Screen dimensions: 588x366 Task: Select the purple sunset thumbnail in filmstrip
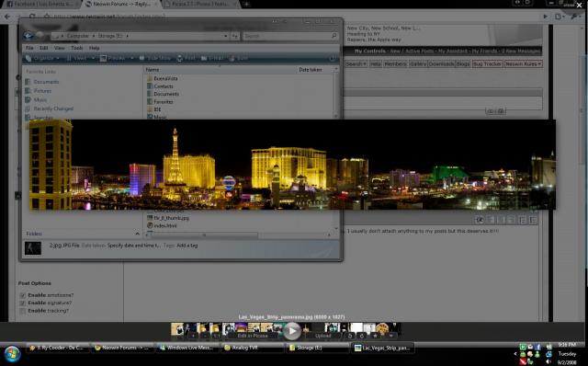241,327
